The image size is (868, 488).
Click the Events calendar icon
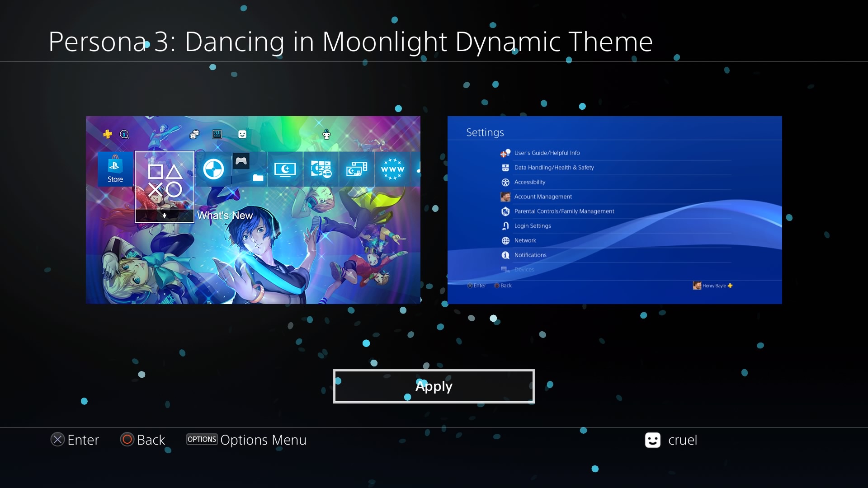tap(217, 134)
